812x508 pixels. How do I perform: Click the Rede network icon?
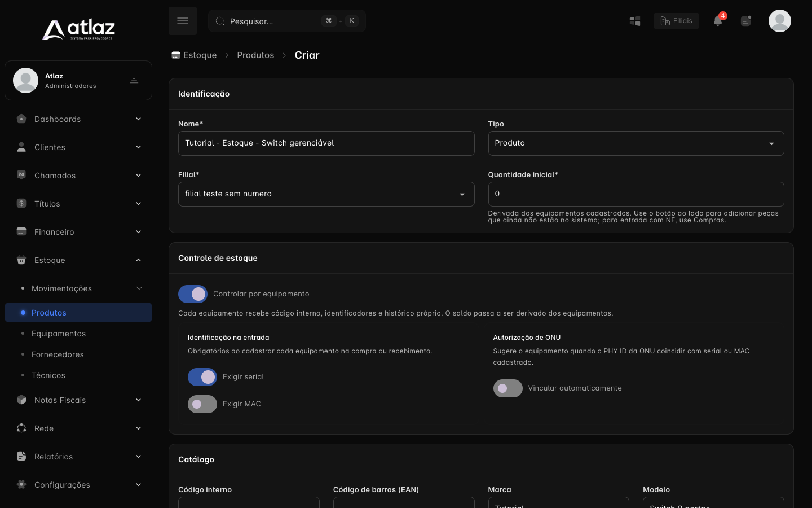click(21, 428)
